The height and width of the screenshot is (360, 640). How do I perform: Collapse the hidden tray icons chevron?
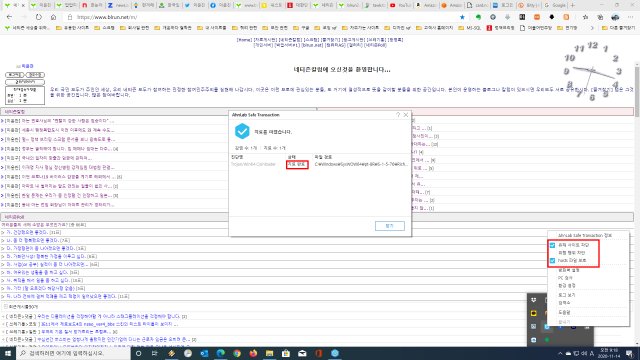(x=560, y=353)
